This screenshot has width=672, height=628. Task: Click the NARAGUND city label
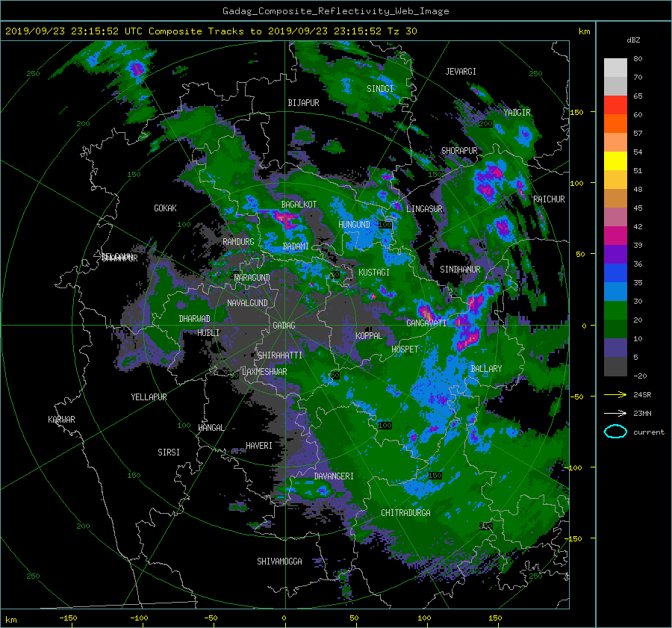tap(252, 278)
